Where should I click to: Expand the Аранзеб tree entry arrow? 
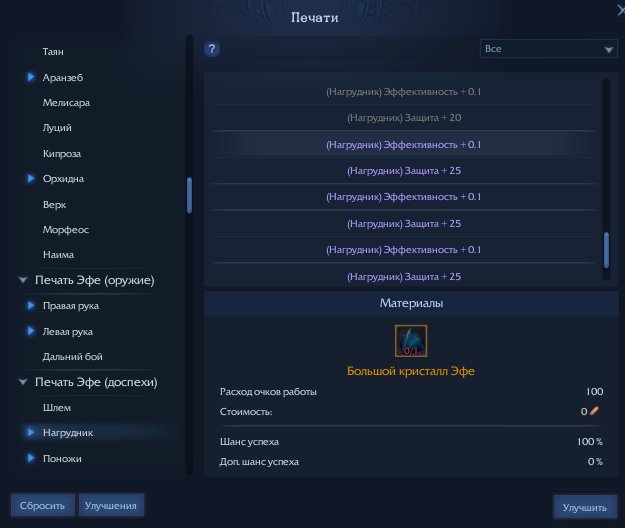point(32,77)
